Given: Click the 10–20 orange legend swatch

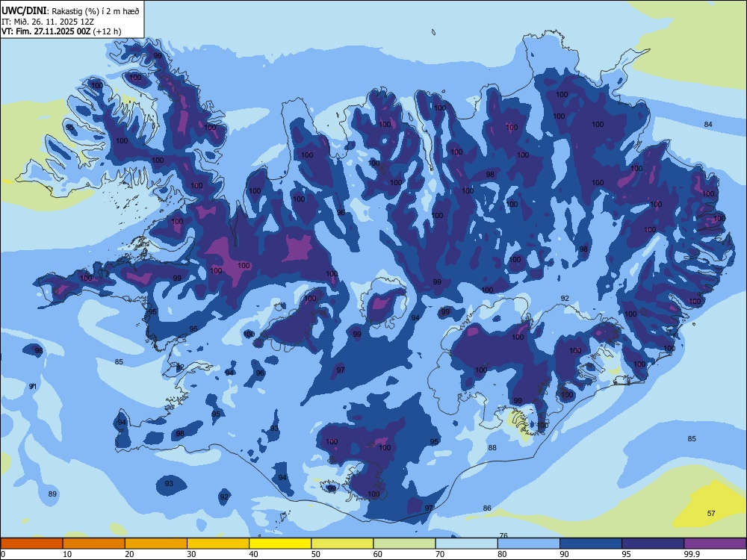Looking at the screenshot, I should [x=94, y=544].
